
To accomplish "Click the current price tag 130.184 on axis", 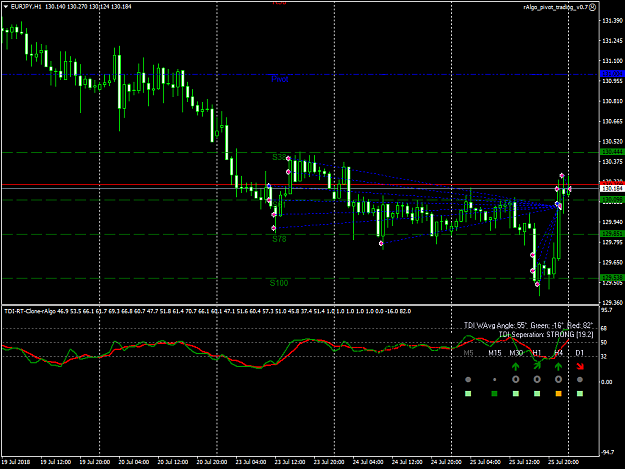I will coord(611,189).
